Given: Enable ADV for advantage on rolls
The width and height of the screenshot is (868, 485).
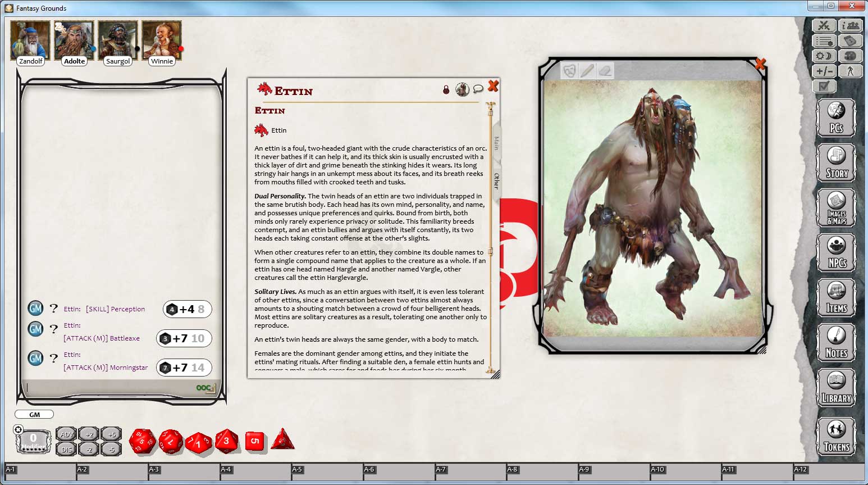Looking at the screenshot, I should [65, 434].
